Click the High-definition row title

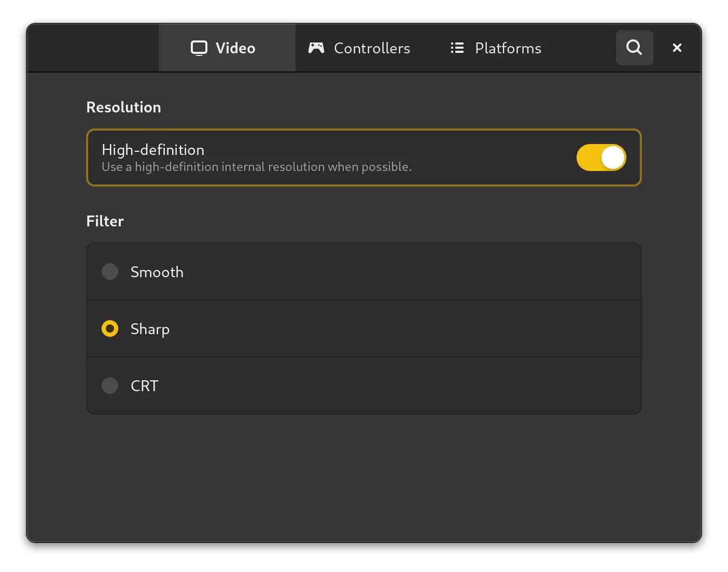coord(153,150)
